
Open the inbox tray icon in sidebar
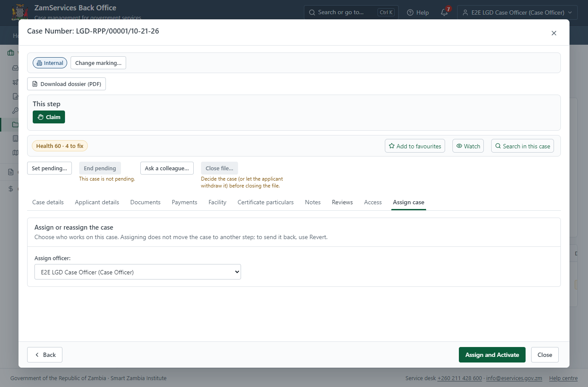coord(15,68)
